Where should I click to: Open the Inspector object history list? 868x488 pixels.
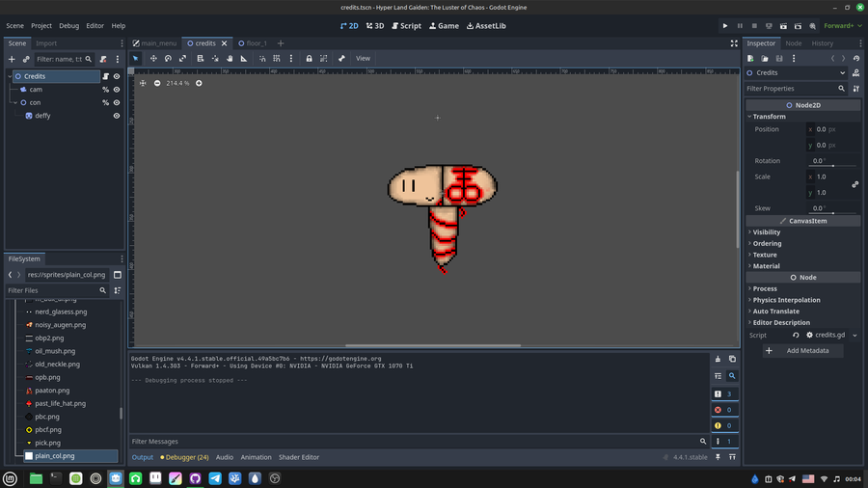856,58
